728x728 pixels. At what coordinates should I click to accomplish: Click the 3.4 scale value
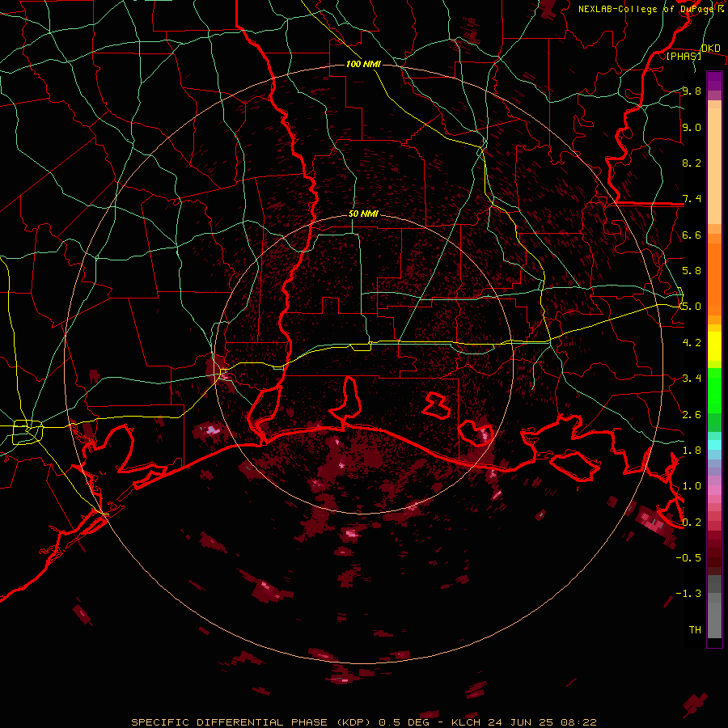[x=692, y=379]
